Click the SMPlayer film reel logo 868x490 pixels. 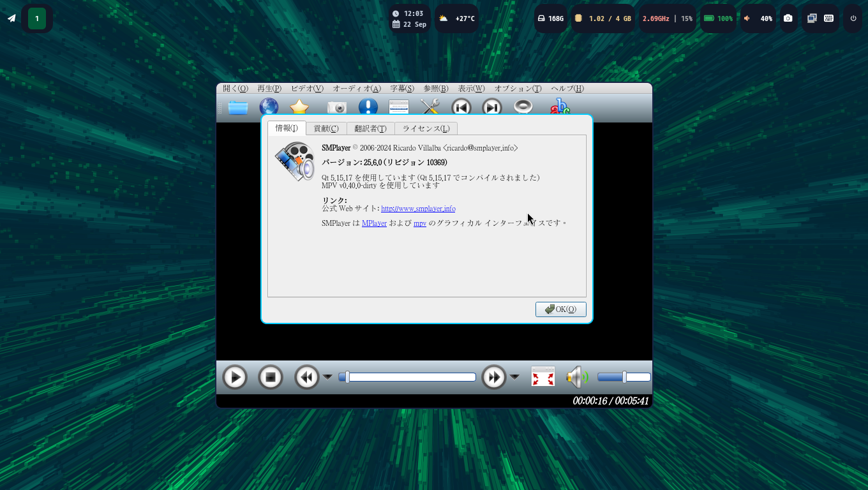coord(295,161)
